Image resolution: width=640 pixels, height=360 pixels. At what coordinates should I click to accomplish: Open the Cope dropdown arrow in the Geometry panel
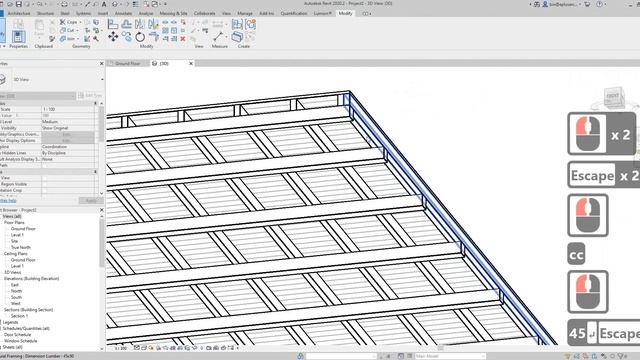[x=81, y=22]
